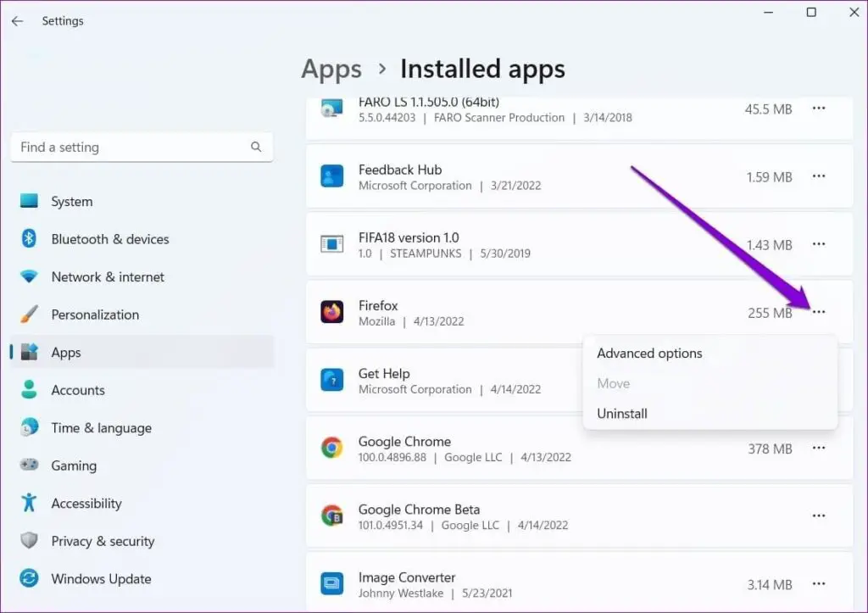The image size is (868, 613).
Task: Open Advanced options for Firefox
Action: pos(648,353)
